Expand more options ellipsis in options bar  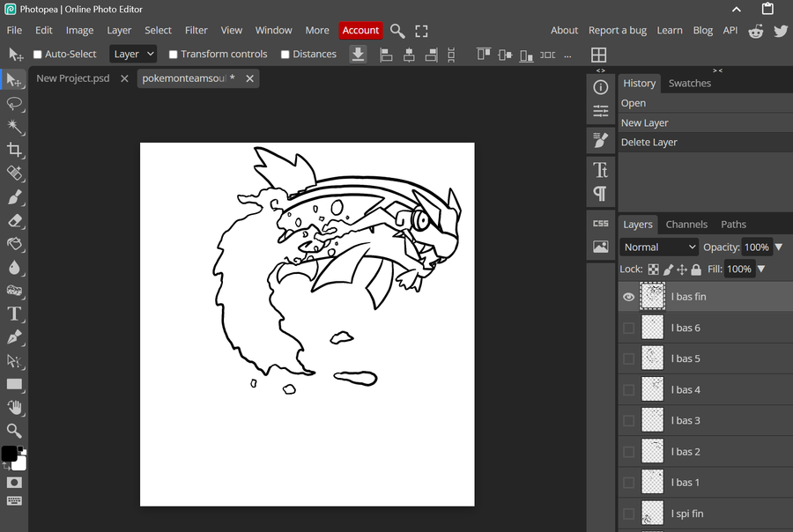568,55
